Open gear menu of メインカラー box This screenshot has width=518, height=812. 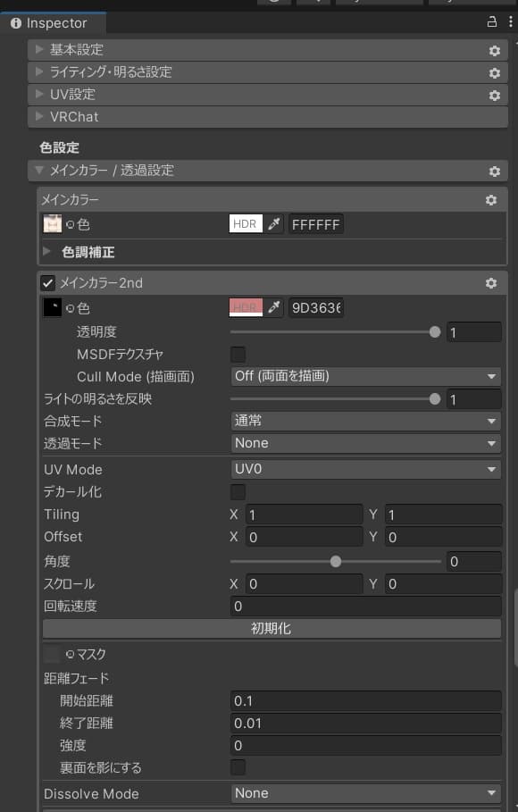click(x=491, y=200)
